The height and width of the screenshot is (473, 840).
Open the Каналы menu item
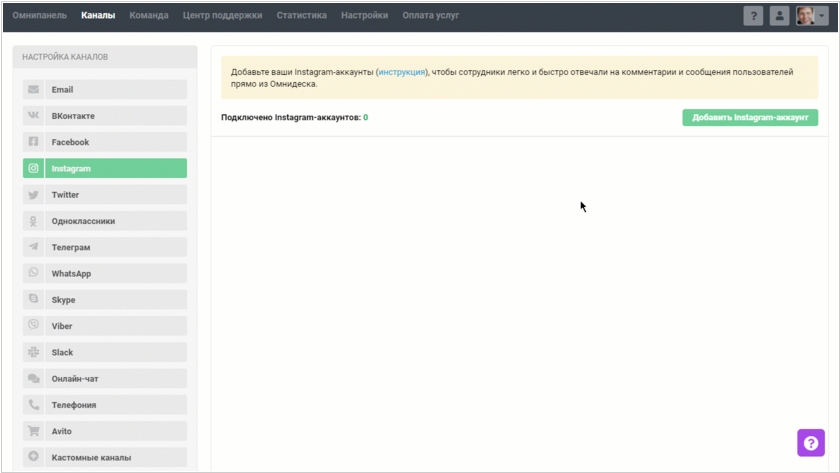point(98,16)
